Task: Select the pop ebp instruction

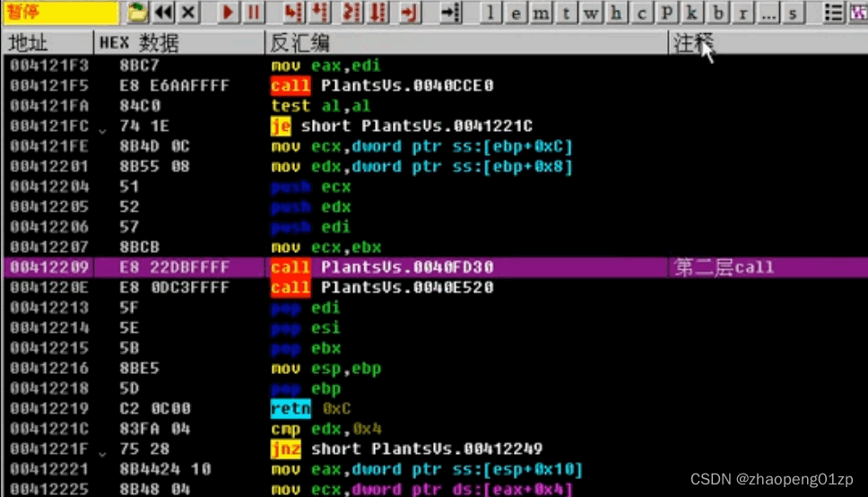Action: pyautogui.click(x=306, y=388)
